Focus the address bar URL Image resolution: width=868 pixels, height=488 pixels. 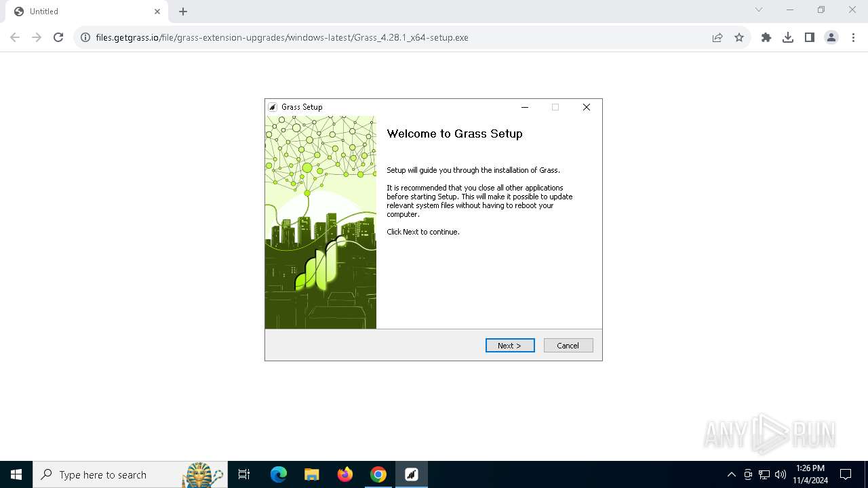coord(282,37)
